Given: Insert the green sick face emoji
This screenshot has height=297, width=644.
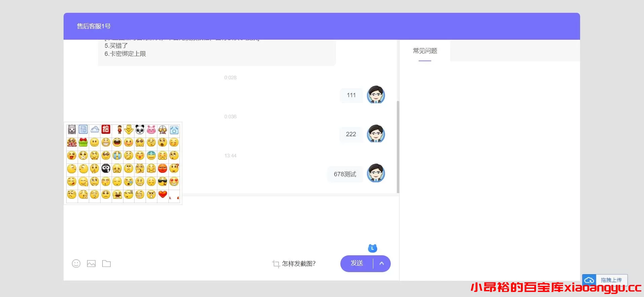Looking at the screenshot, I should point(151,155).
